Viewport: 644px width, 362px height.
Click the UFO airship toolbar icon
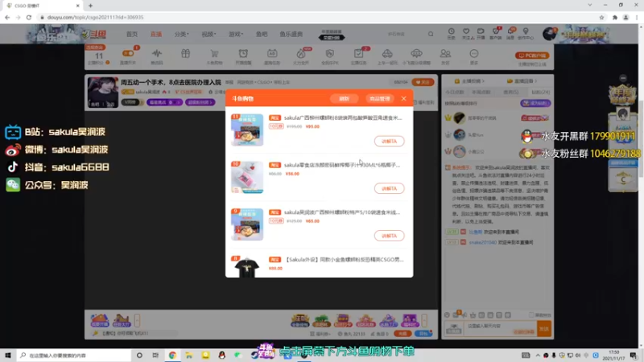[416, 53]
